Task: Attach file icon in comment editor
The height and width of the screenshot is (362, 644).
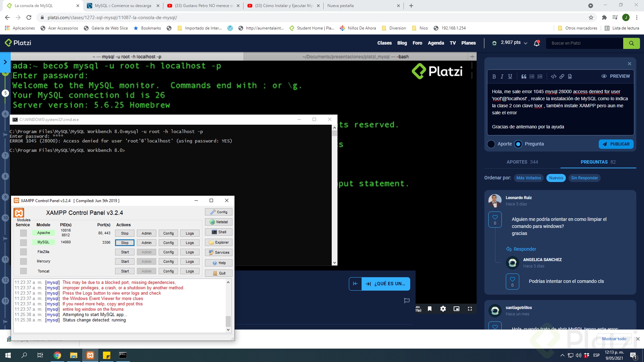Action: tap(570, 76)
